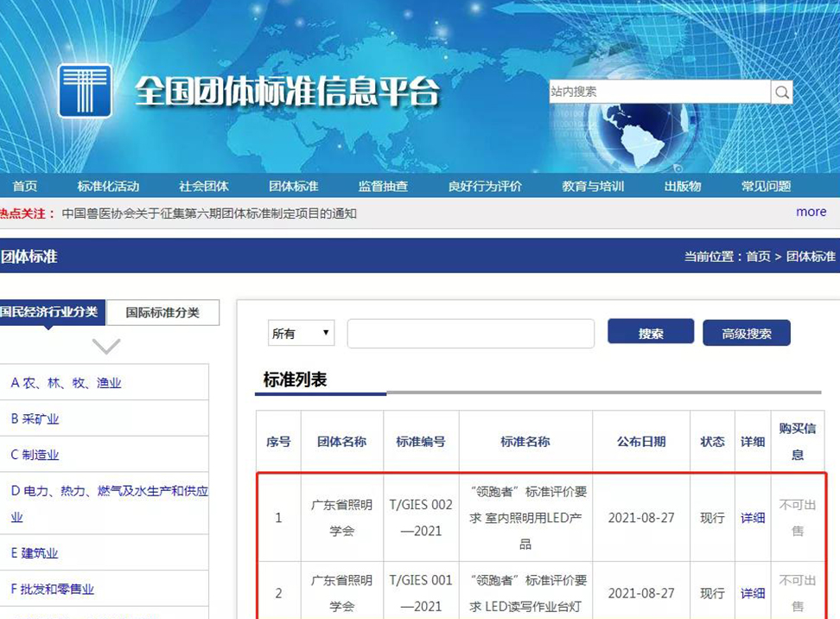The height and width of the screenshot is (619, 840).
Task: Open the 监督抽查 navigation menu
Action: (x=381, y=186)
